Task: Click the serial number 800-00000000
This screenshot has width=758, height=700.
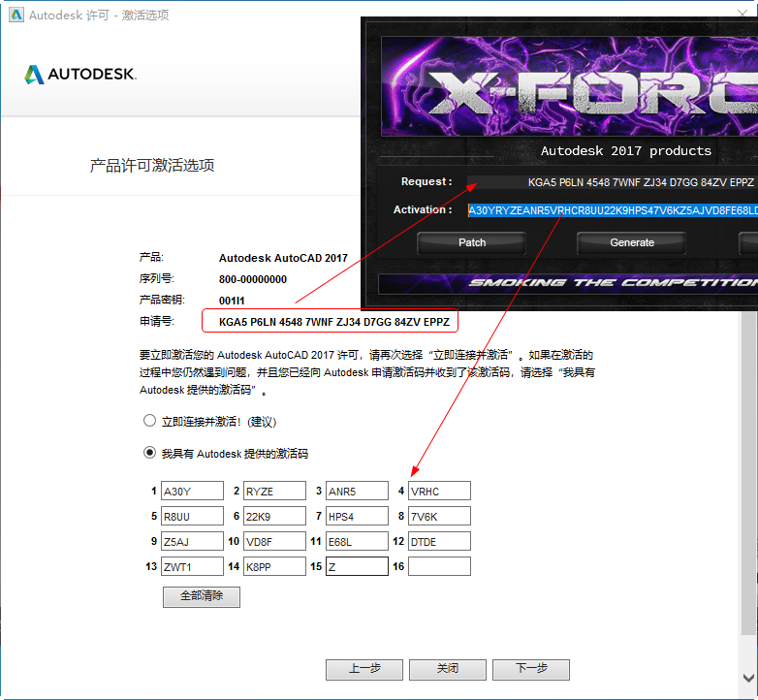Action: click(252, 279)
